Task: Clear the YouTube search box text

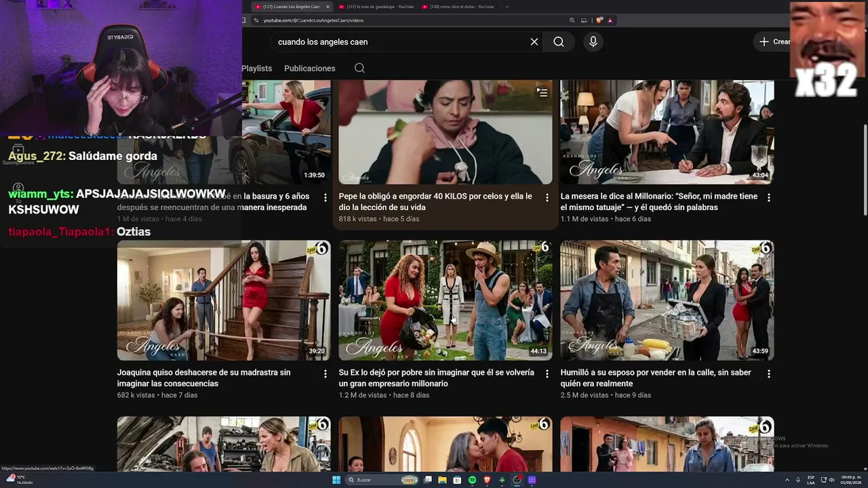Action: click(534, 42)
